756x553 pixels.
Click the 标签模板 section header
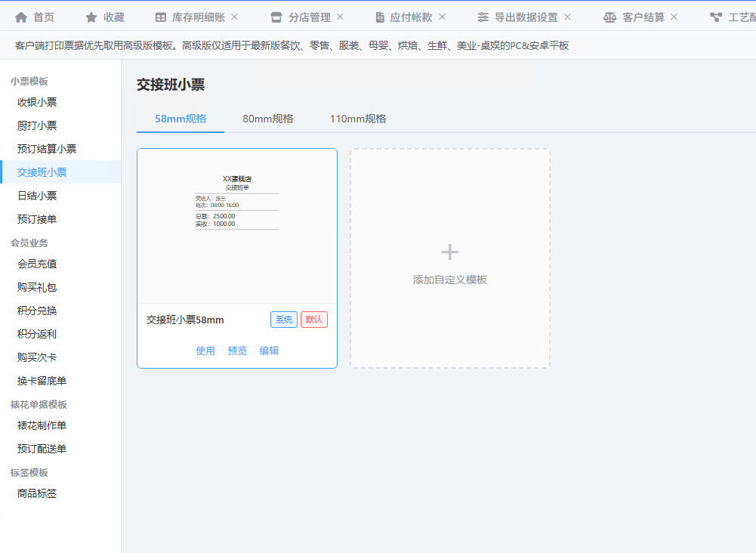click(x=29, y=472)
